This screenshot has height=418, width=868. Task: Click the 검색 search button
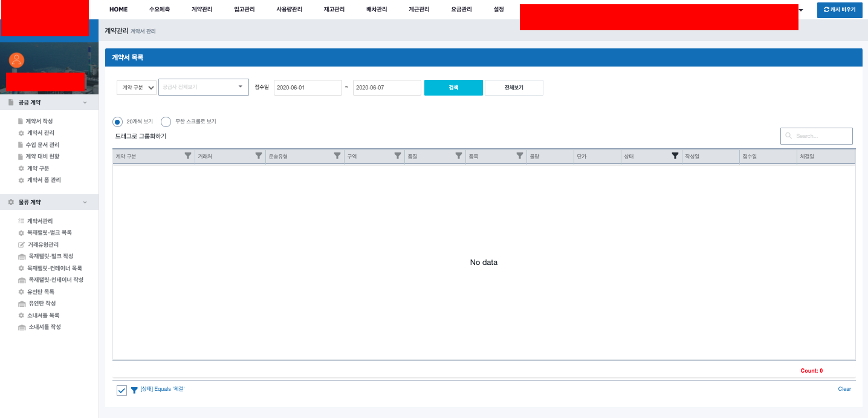(453, 88)
